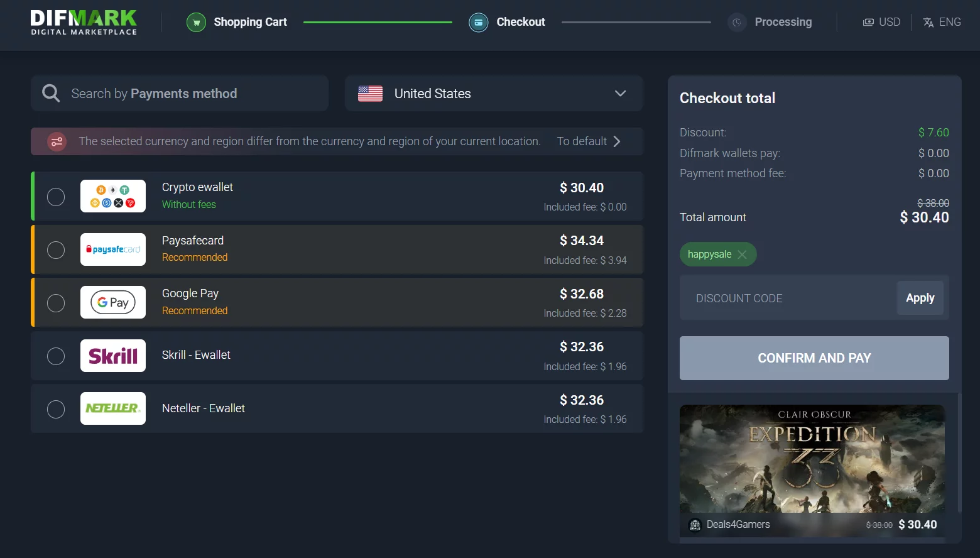Screen dimensions: 980x558
Task: Choose the Neteller - Ewallet radio button
Action: coord(56,409)
